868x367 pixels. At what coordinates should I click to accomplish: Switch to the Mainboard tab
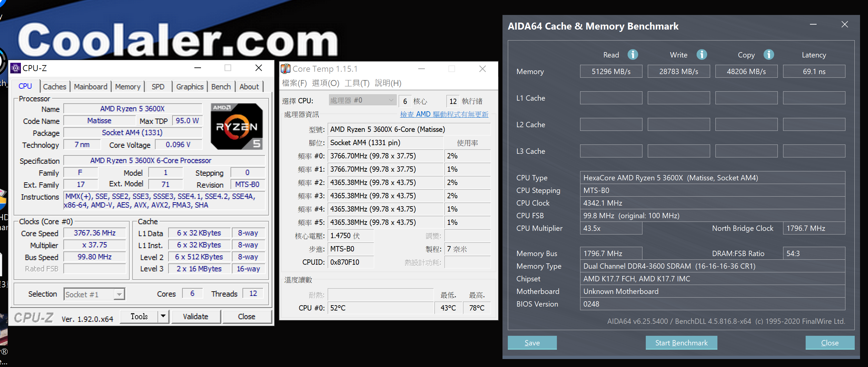coord(90,87)
